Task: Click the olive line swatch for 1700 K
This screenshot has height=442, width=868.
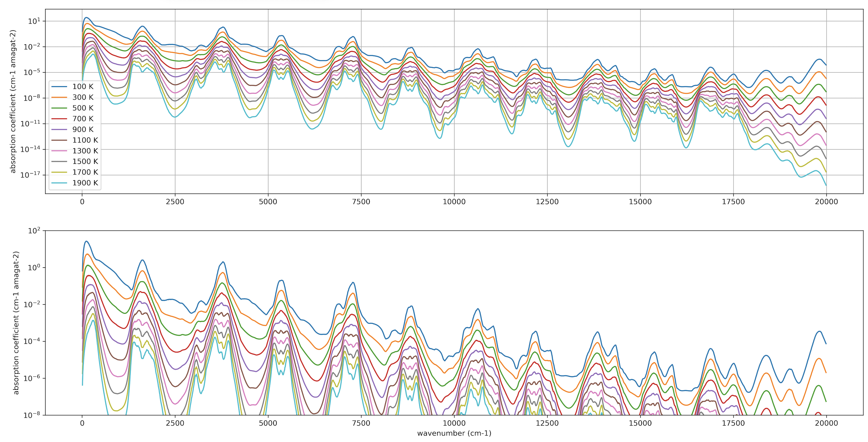Action: pos(59,172)
